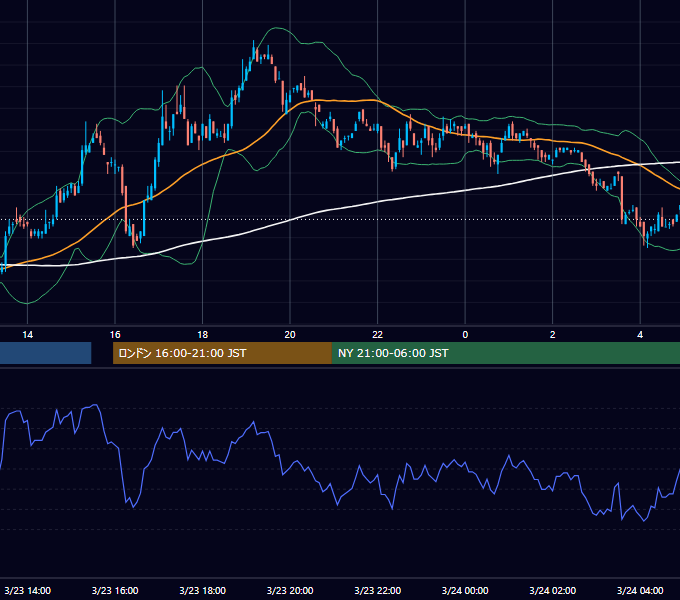Click the 3/24 02:00 date label
The width and height of the screenshot is (680, 600).
pos(552,590)
